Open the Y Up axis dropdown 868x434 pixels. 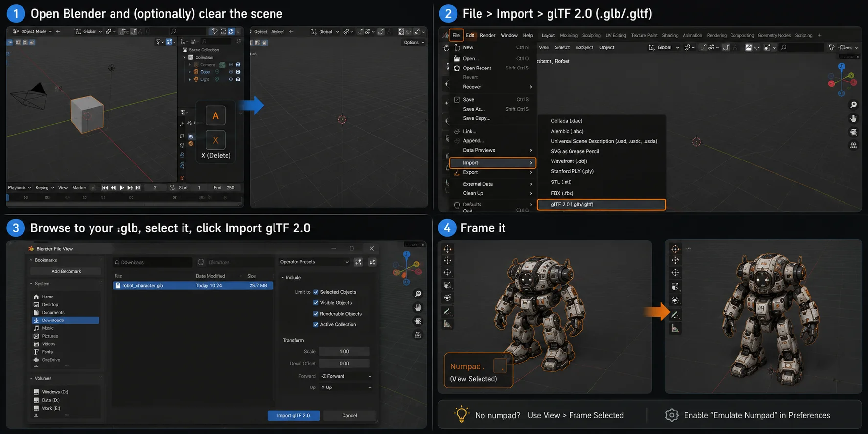click(346, 388)
